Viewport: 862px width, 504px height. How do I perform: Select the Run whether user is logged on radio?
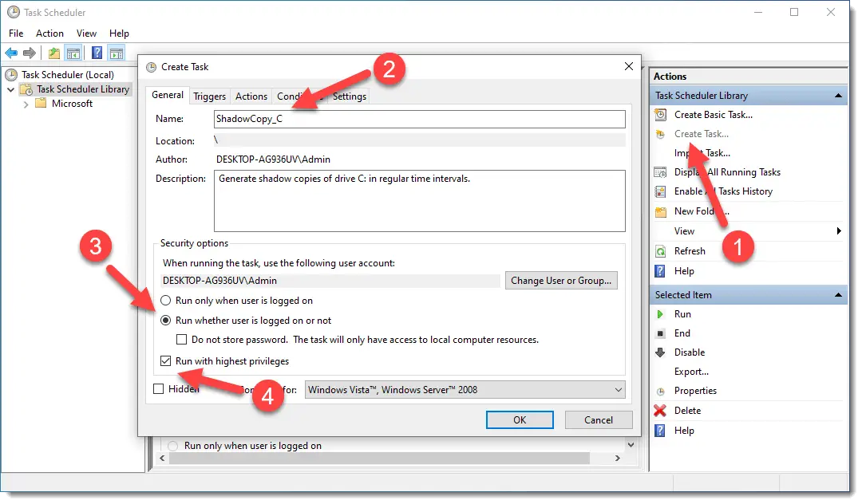(165, 320)
